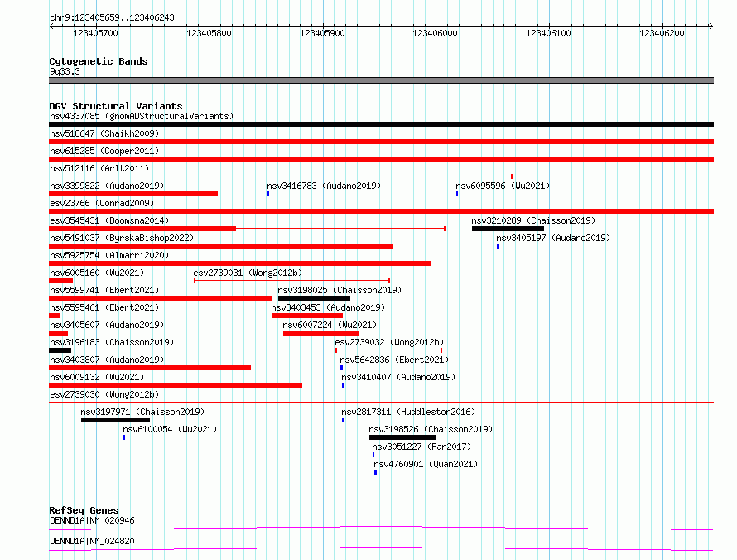Click the Cytogenetic Bands track heading

(99, 61)
